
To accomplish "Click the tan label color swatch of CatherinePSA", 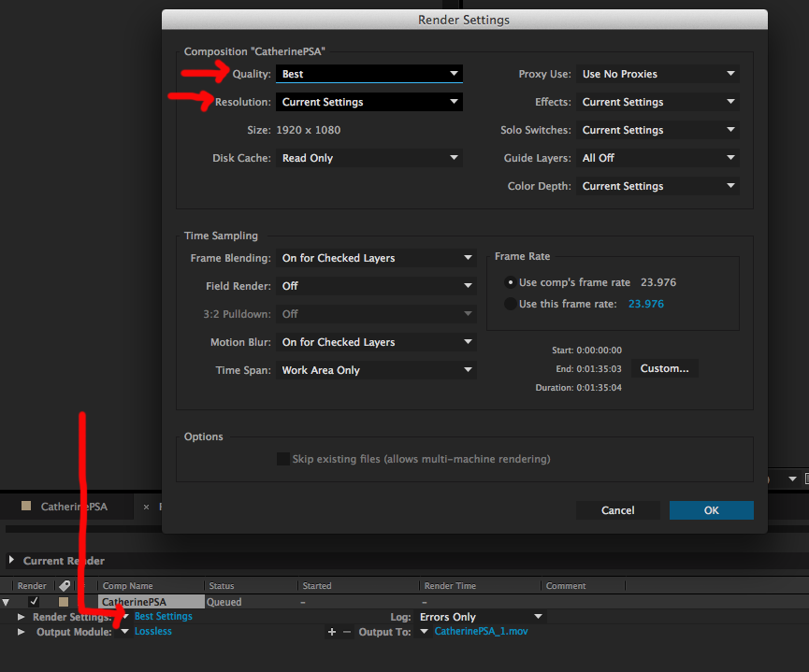I will [x=64, y=601].
